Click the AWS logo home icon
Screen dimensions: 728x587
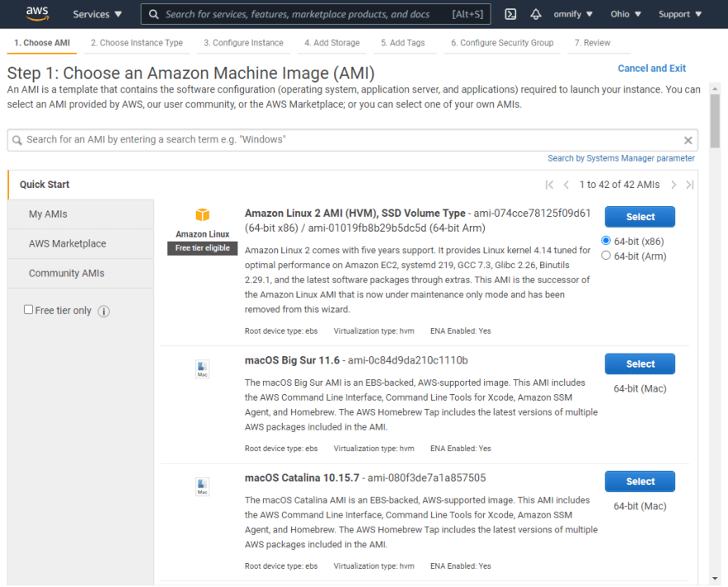point(37,13)
